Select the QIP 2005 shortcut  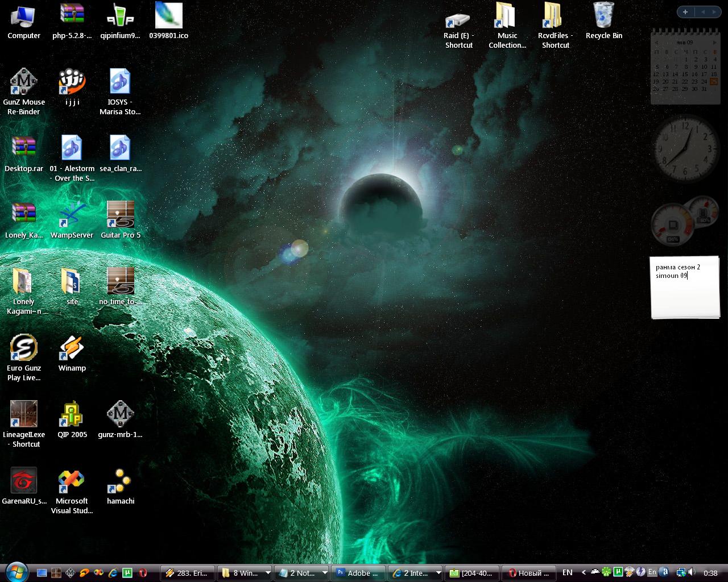pos(72,420)
